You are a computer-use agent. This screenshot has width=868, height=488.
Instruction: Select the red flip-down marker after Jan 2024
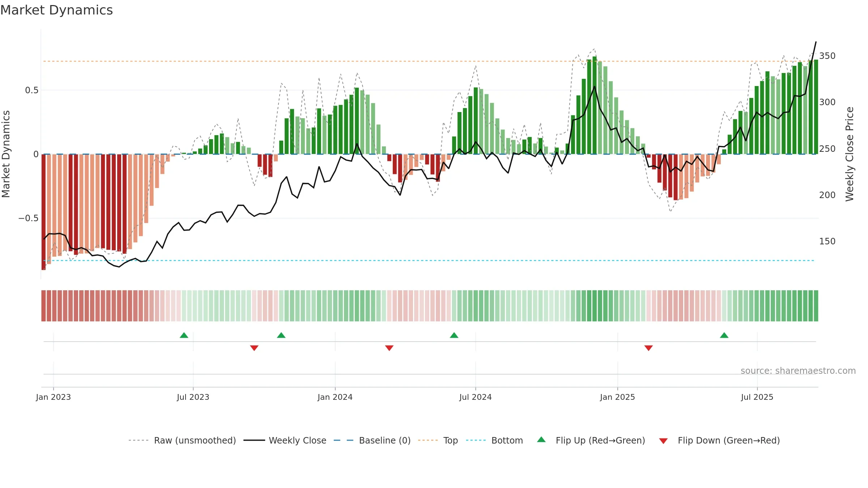389,348
